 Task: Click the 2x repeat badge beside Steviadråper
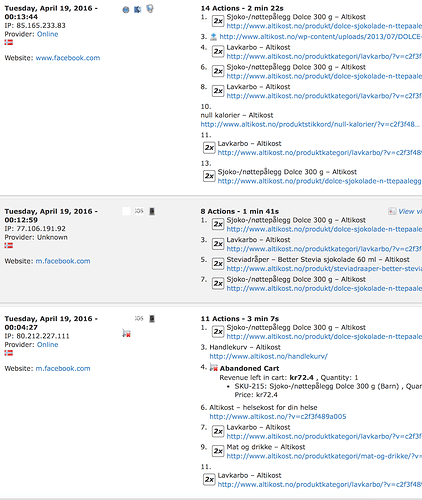[x=218, y=263]
